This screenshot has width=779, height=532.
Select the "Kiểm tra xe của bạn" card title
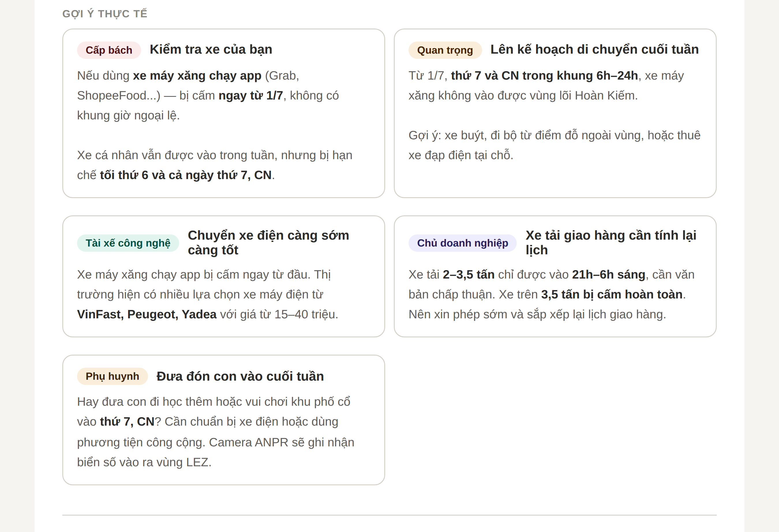(x=211, y=50)
